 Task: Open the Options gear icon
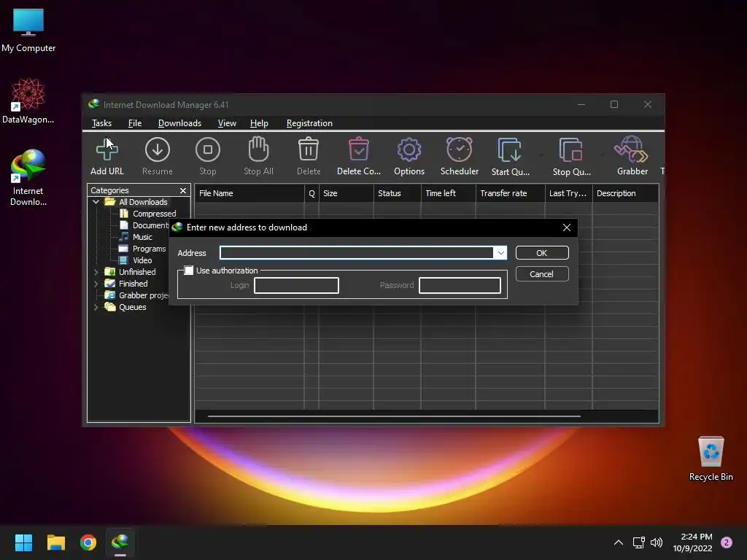409,156
